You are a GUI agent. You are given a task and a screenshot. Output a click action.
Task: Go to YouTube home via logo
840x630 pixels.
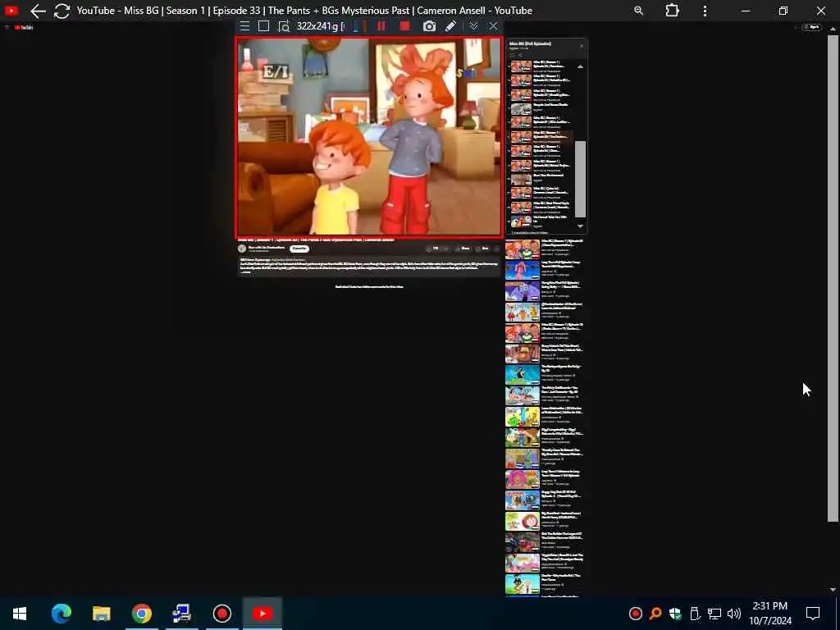24,27
